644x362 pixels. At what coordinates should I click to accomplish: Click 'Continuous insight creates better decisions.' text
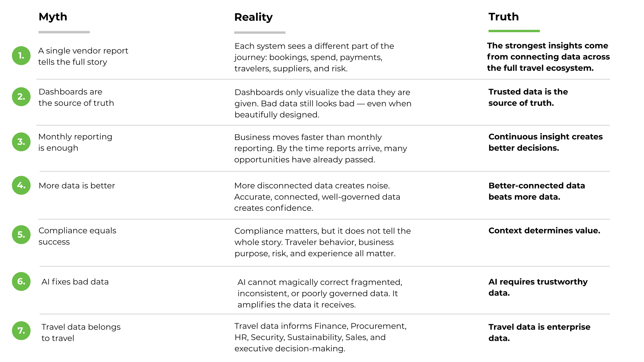pos(545,142)
